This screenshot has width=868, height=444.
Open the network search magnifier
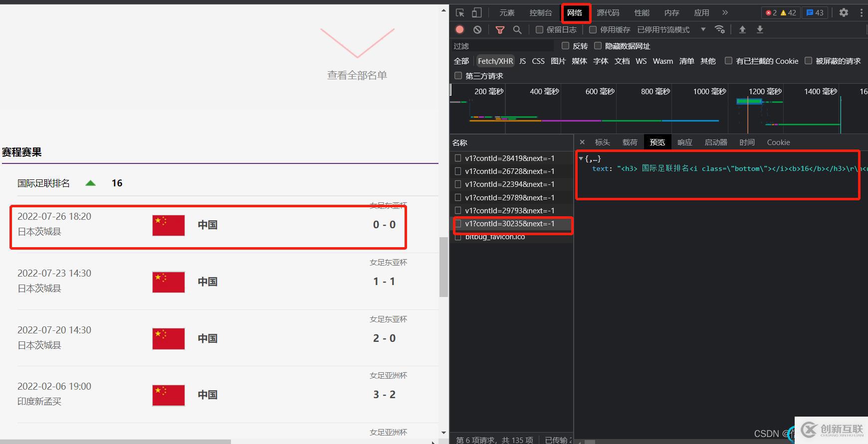click(x=517, y=30)
